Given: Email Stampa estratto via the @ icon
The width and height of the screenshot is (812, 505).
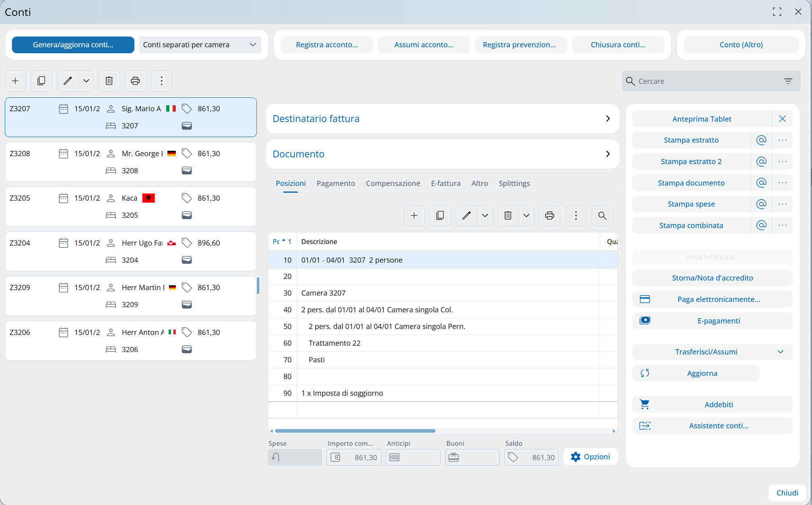Looking at the screenshot, I should [x=761, y=140].
